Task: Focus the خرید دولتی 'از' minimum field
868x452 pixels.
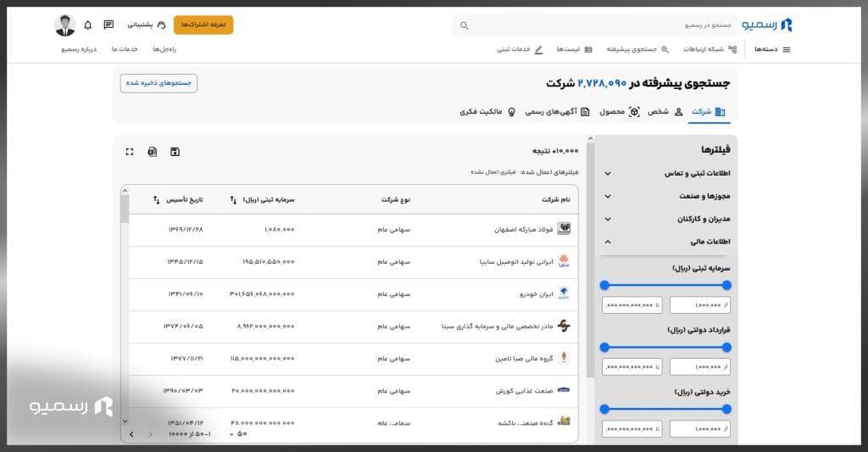Action: 699,429
